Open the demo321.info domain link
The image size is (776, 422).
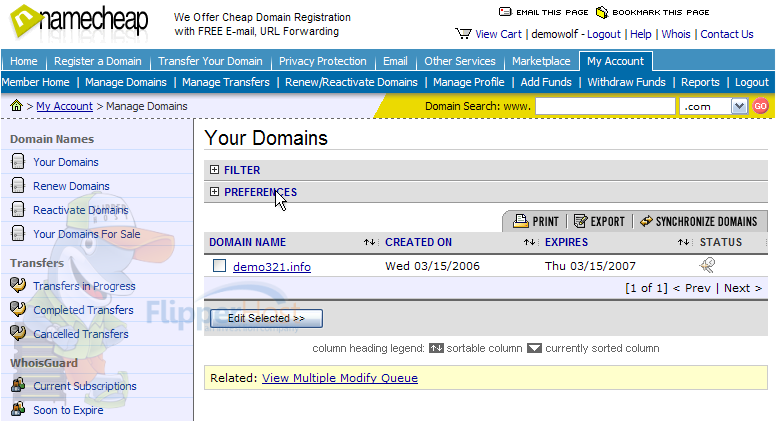click(x=272, y=267)
